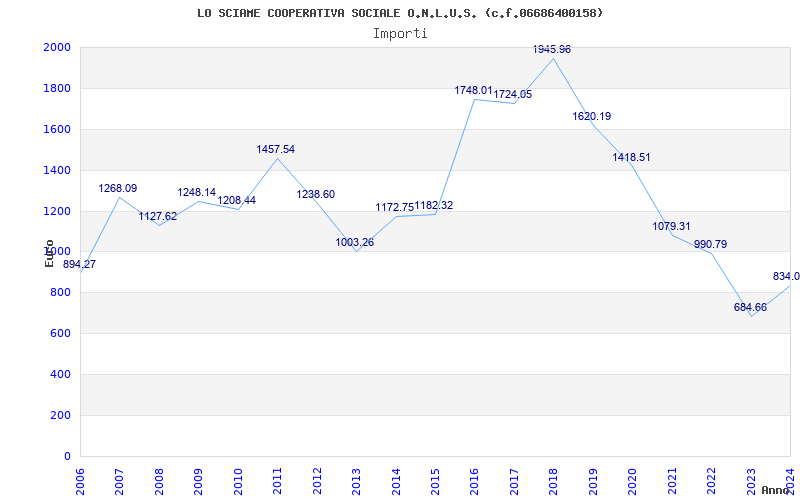Click x-axis year 2014
The height and width of the screenshot is (500, 800).
pos(396,480)
